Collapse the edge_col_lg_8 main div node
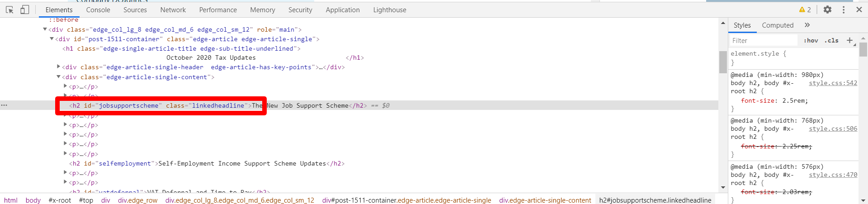The height and width of the screenshot is (204, 868). pyautogui.click(x=45, y=29)
